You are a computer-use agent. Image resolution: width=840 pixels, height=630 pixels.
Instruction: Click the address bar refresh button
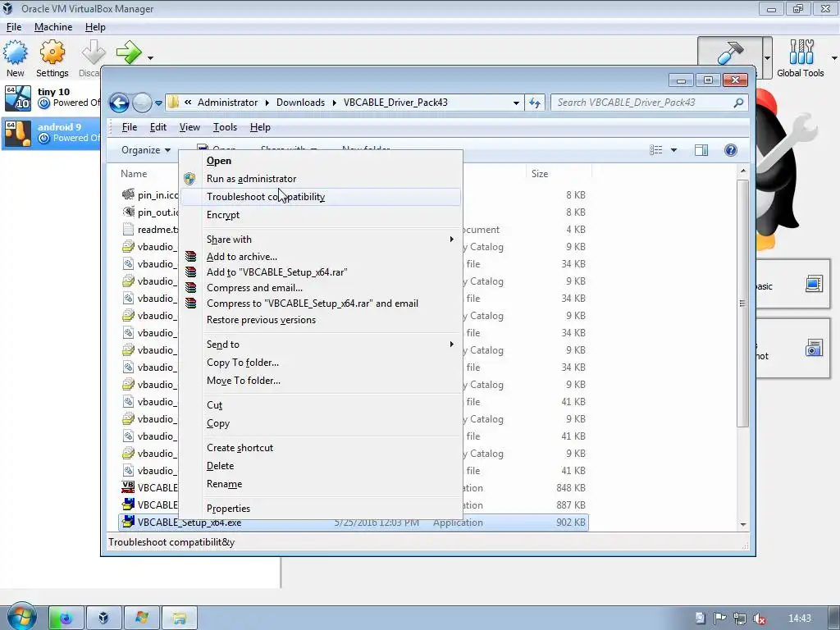coord(535,103)
